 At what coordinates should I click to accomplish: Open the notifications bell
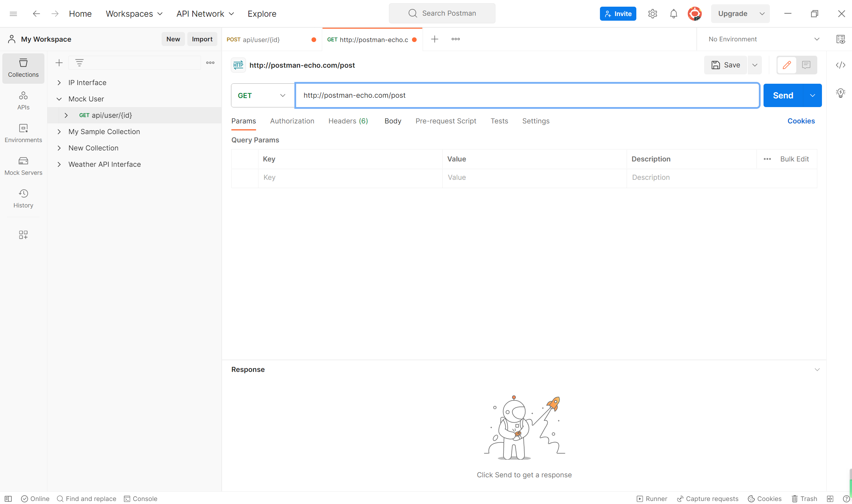[x=673, y=14]
